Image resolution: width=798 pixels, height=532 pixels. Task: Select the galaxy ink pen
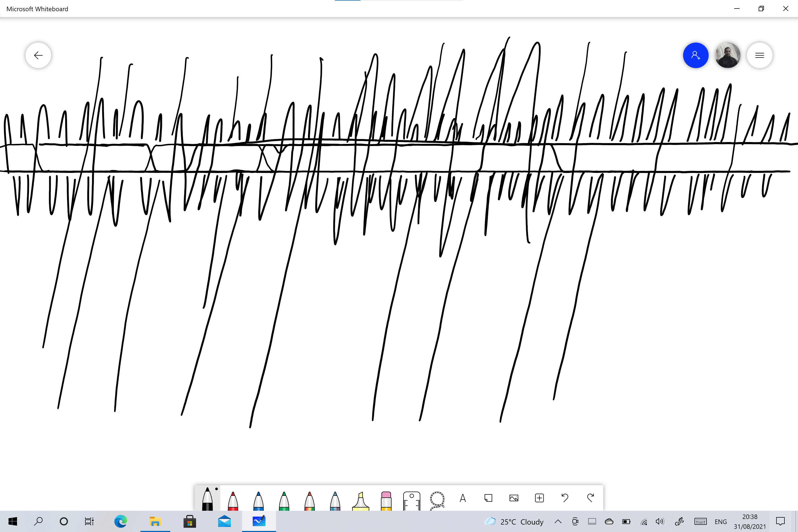[x=335, y=500]
